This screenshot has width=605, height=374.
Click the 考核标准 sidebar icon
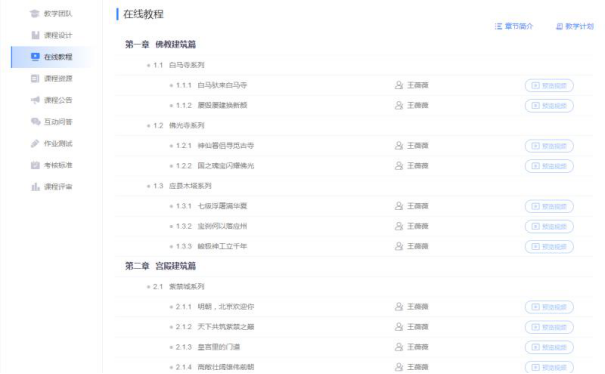pos(35,165)
